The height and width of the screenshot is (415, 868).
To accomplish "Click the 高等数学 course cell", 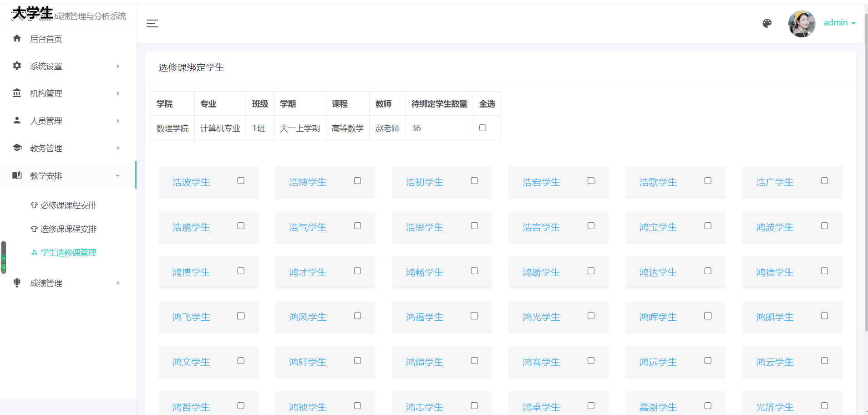I will point(348,128).
